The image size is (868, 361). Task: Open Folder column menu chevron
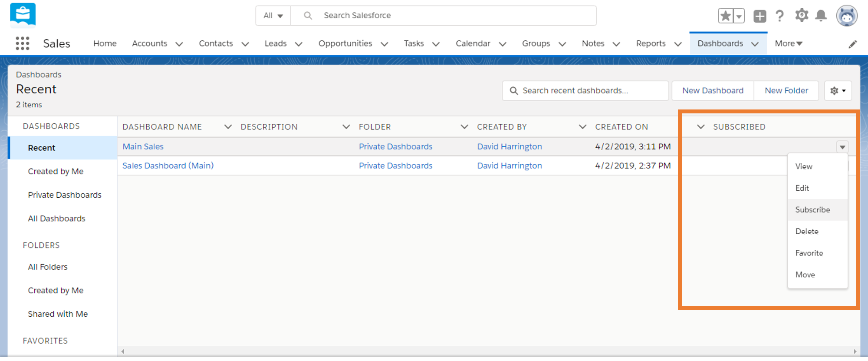(464, 127)
